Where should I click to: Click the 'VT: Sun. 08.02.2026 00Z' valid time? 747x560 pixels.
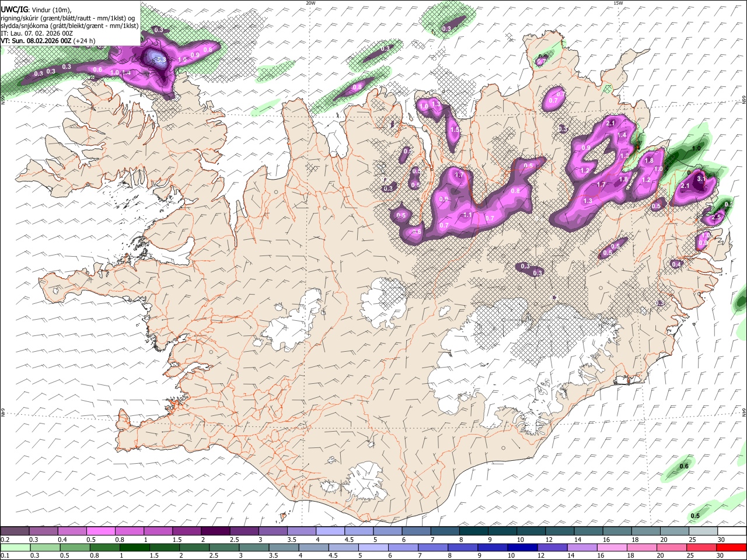coord(36,41)
